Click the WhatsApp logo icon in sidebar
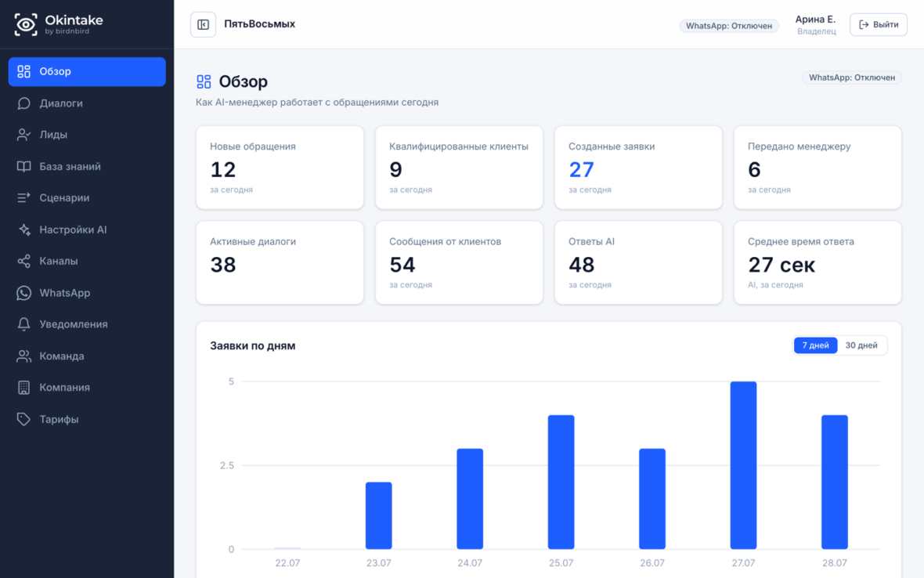The height and width of the screenshot is (578, 924). coord(23,293)
